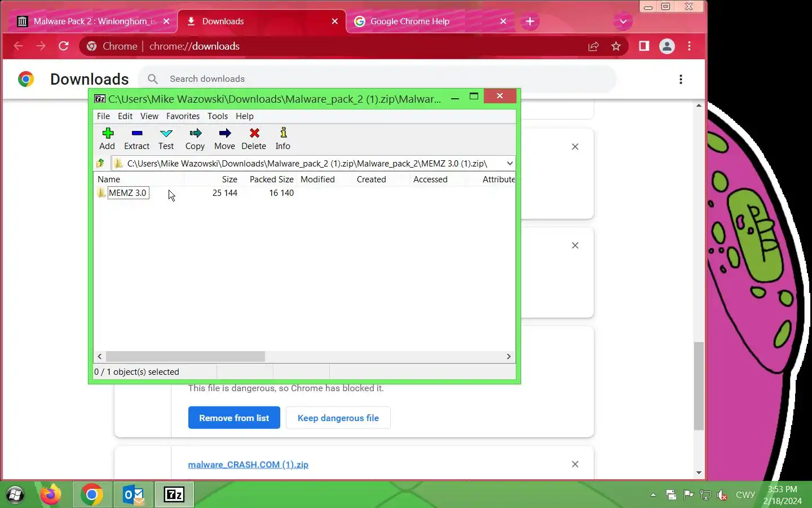Screen dimensions: 812x508
Task: Sort by the Size column header
Action: (x=212, y=179)
